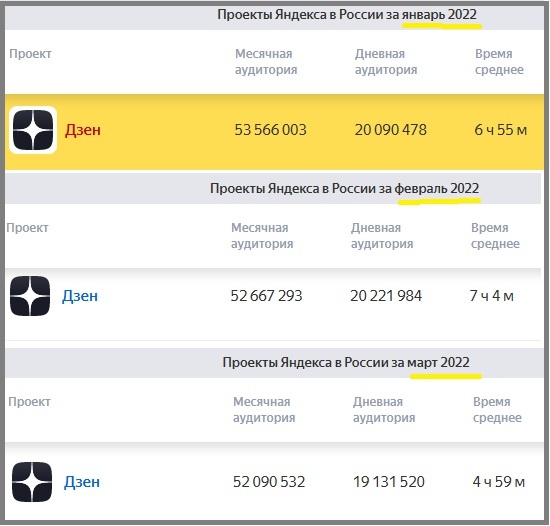The height and width of the screenshot is (526, 550).
Task: Click the heading 'Проекты Яндекса в России за март 2022'
Action: 346,362
